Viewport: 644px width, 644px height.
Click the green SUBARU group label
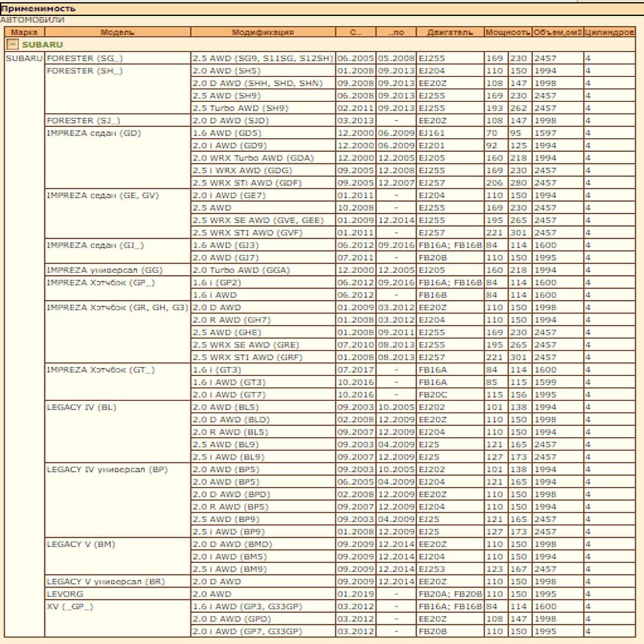tap(42, 45)
